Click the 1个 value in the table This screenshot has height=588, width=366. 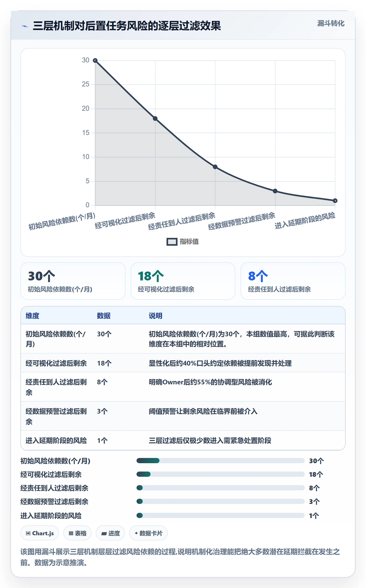pyautogui.click(x=102, y=440)
